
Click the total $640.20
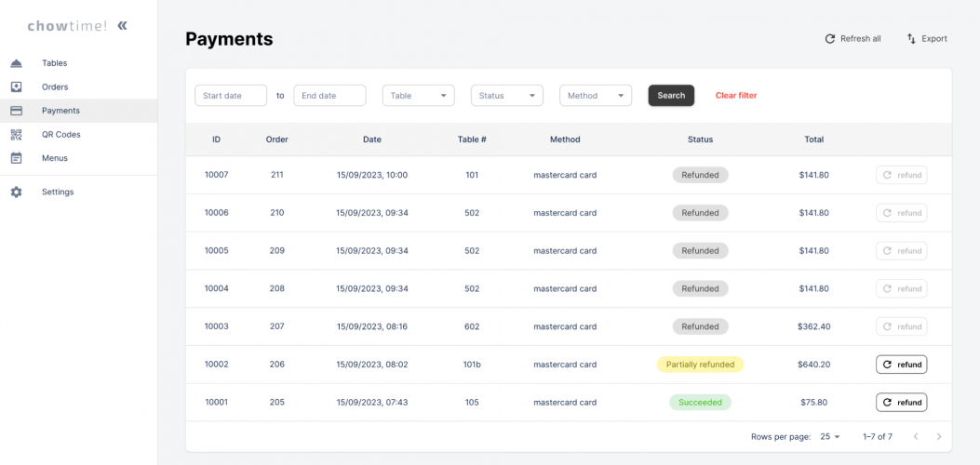tap(813, 365)
